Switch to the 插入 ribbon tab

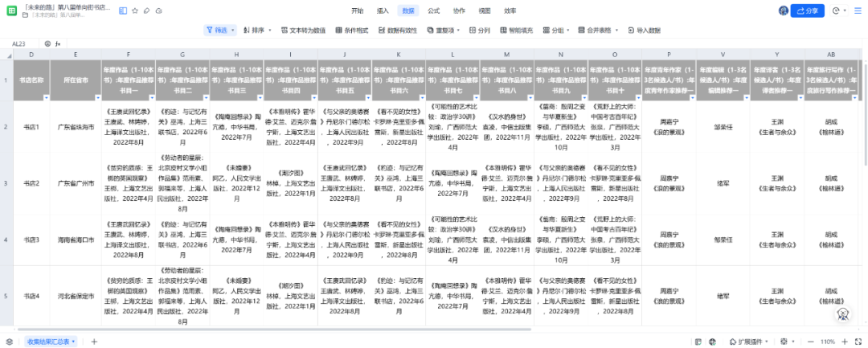click(383, 10)
